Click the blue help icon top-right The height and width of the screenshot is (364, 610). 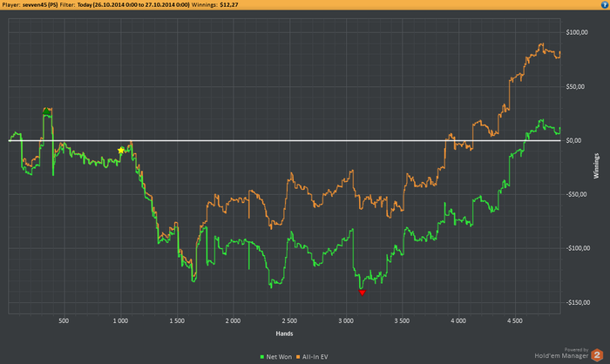606,4
